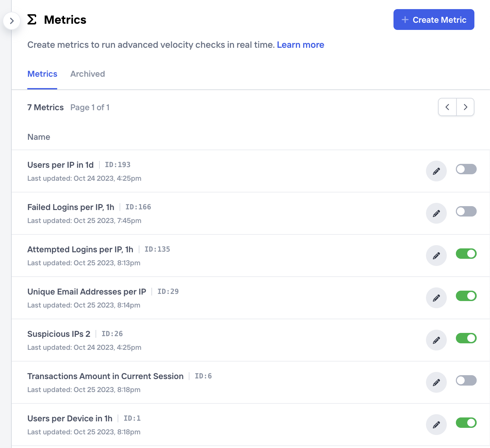This screenshot has width=490, height=448.
Task: Click the 'Unique Email Addresses per IP' name
Action: click(x=87, y=292)
